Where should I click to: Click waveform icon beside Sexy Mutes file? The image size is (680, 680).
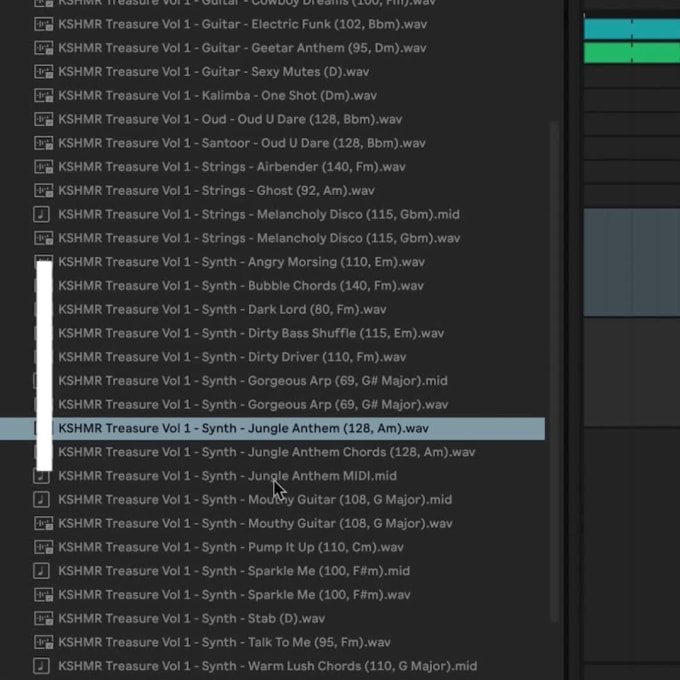(43, 72)
